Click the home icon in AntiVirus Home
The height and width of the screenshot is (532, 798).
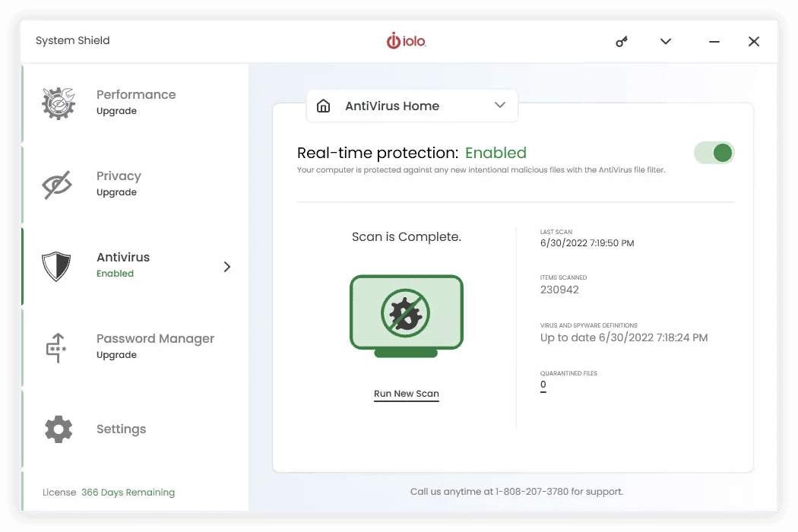click(x=324, y=106)
